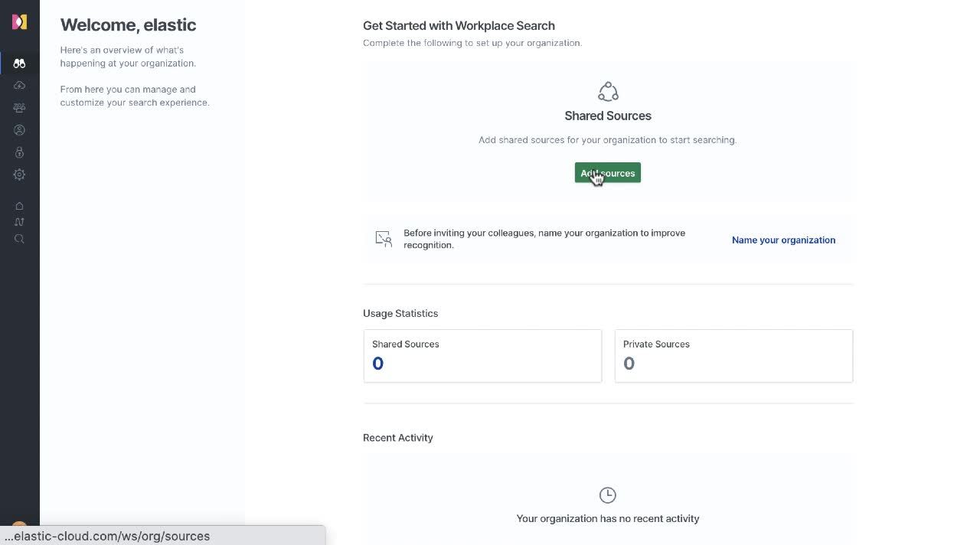The image size is (980, 545).
Task: Open Sources via the cloud sidebar icon
Action: click(19, 86)
